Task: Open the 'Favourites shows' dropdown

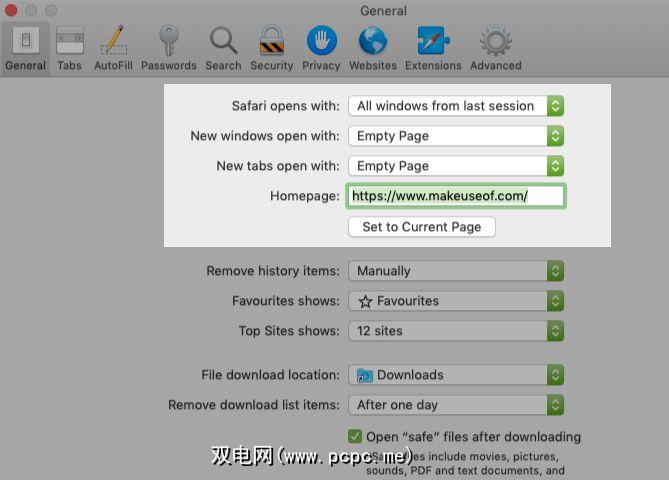Action: pos(456,301)
